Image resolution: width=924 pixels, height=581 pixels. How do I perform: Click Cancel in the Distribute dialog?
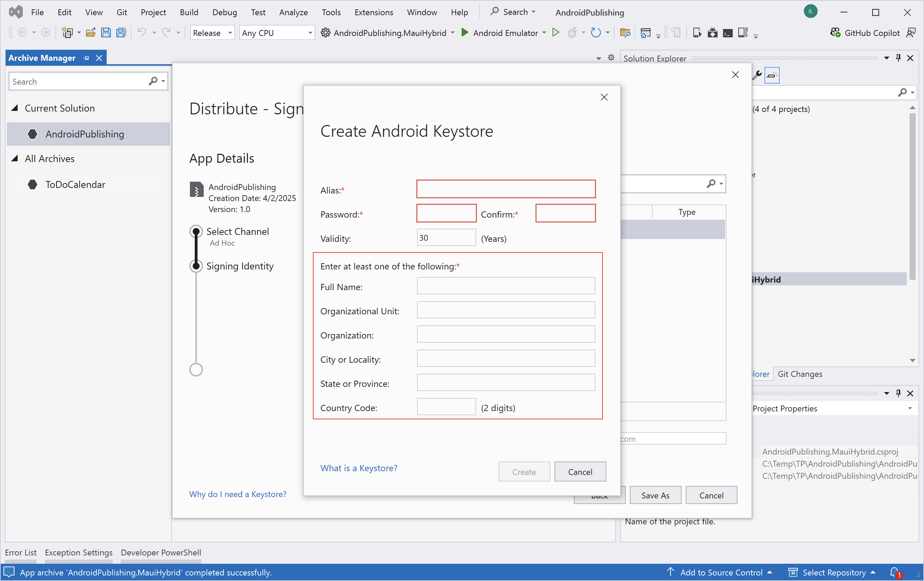(711, 495)
